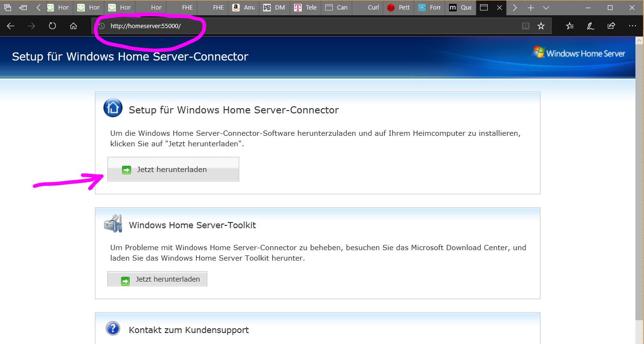The image size is (644, 344).
Task: Open a new tab with plus button
Action: point(531,8)
